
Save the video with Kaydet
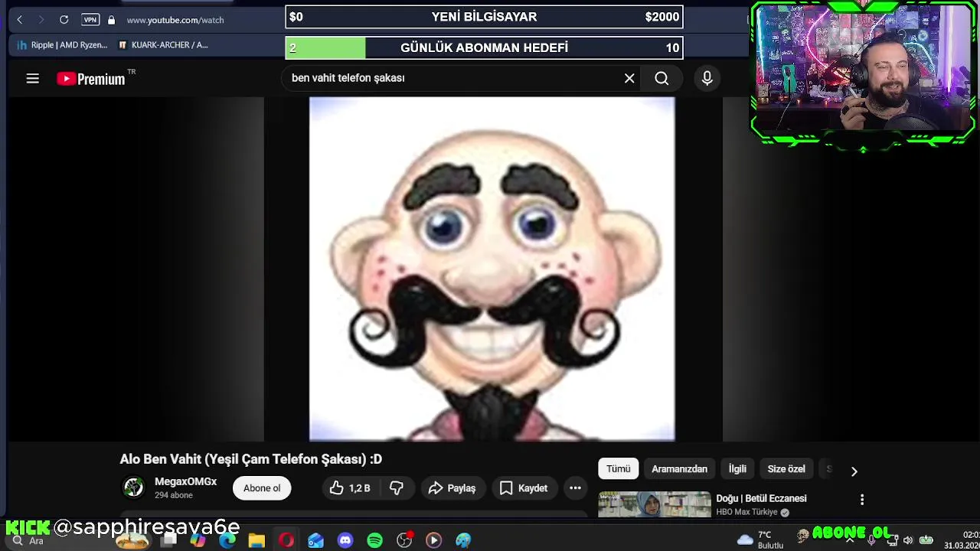(524, 488)
